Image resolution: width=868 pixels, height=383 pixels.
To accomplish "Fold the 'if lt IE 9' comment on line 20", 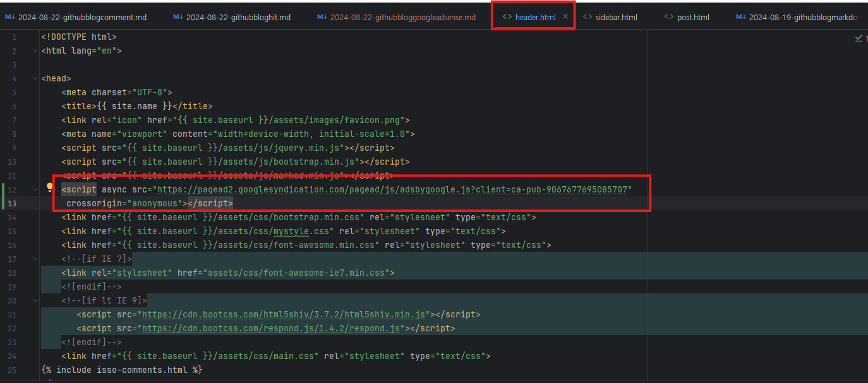I will (35, 300).
